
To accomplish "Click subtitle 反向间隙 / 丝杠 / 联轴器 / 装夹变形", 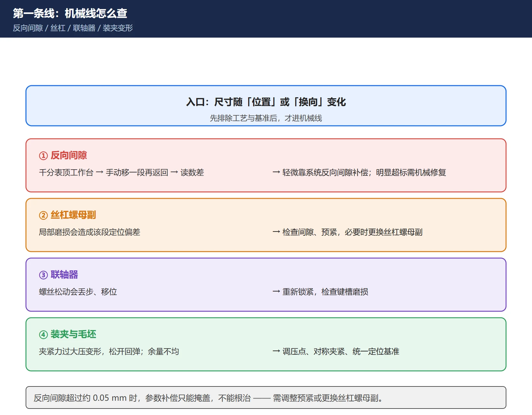I will pos(73,28).
